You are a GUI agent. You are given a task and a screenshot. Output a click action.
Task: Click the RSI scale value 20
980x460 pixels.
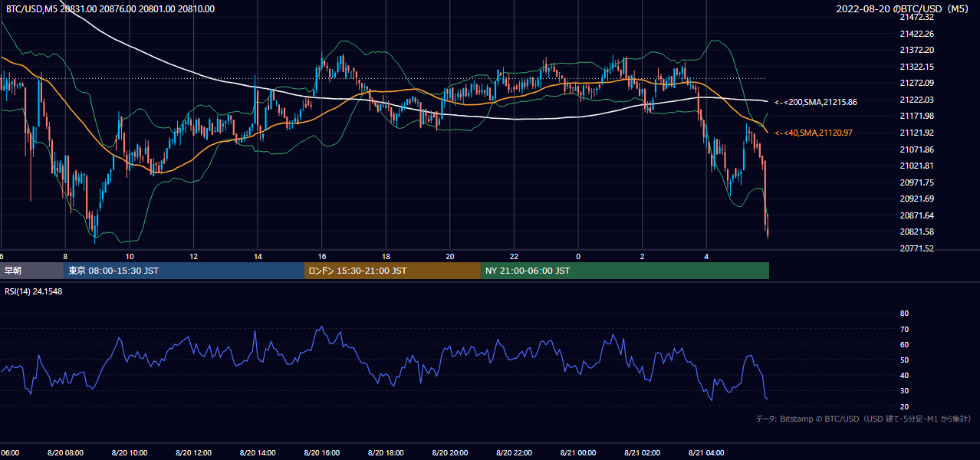click(904, 406)
